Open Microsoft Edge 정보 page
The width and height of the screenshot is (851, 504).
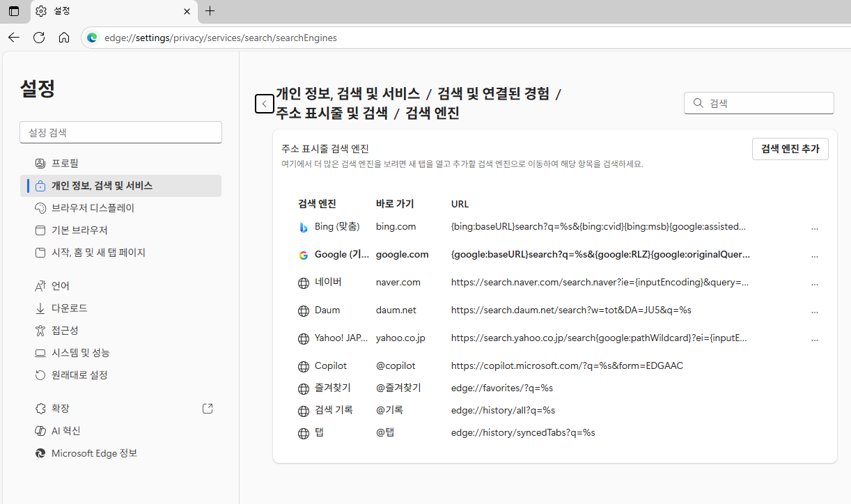pos(121,452)
